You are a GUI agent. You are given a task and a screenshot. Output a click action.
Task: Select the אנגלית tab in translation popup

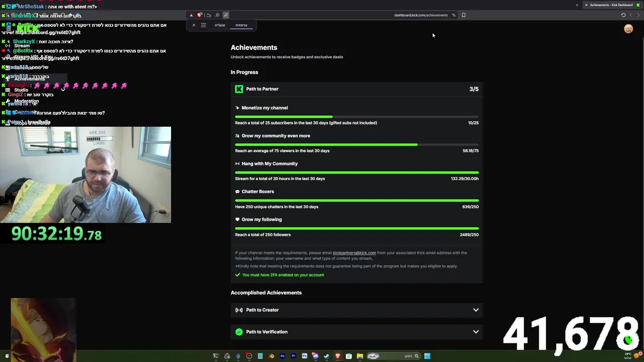220,25
